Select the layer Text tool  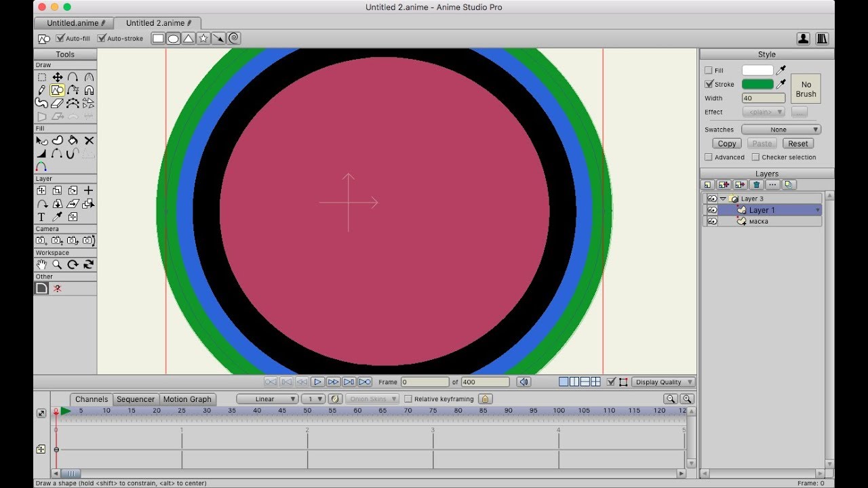coord(42,217)
